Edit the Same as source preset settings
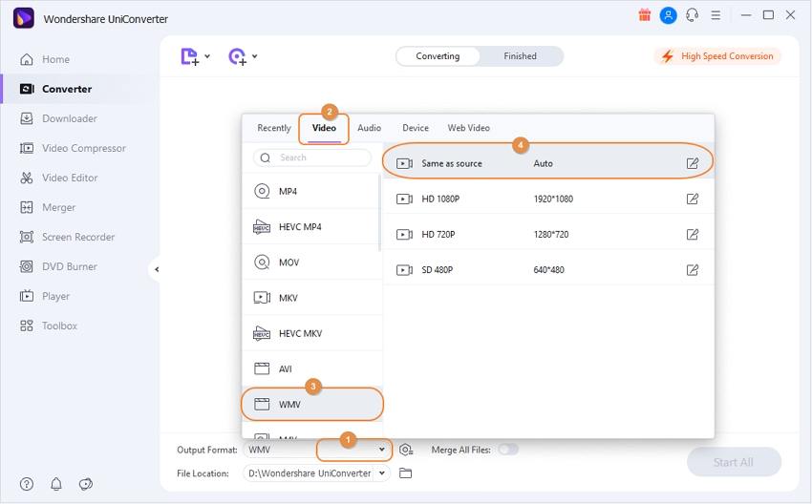The width and height of the screenshot is (812, 504). tap(693, 163)
